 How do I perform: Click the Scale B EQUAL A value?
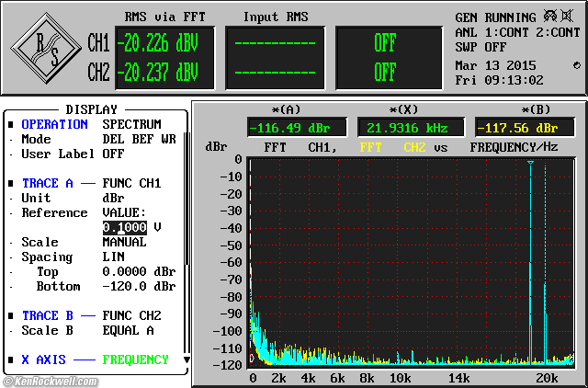(x=128, y=330)
